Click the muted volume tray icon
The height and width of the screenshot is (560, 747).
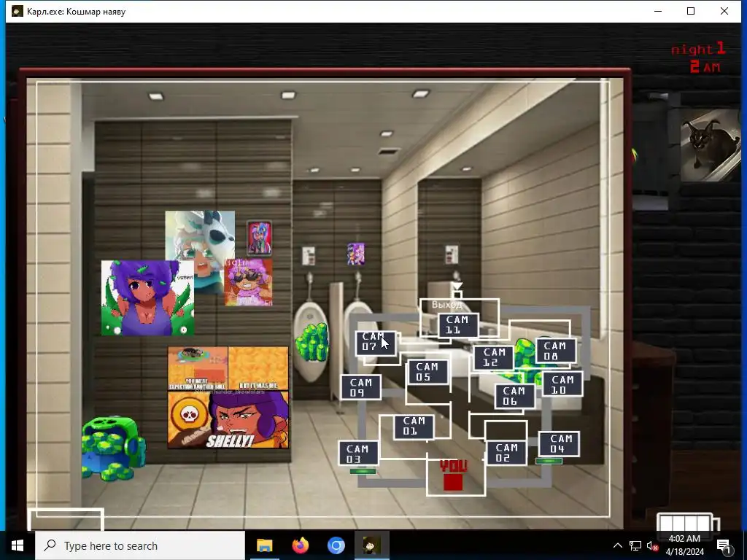[651, 545]
